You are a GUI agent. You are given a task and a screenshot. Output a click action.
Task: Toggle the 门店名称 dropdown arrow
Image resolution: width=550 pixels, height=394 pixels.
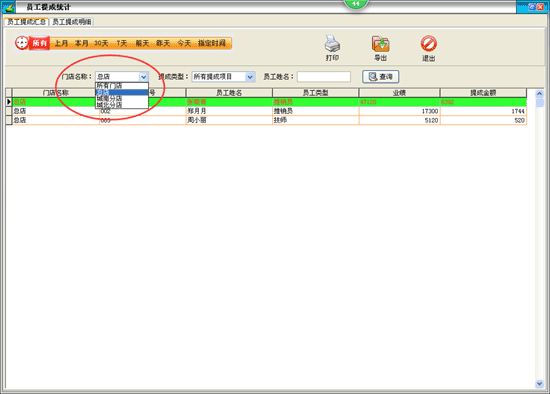pos(143,76)
